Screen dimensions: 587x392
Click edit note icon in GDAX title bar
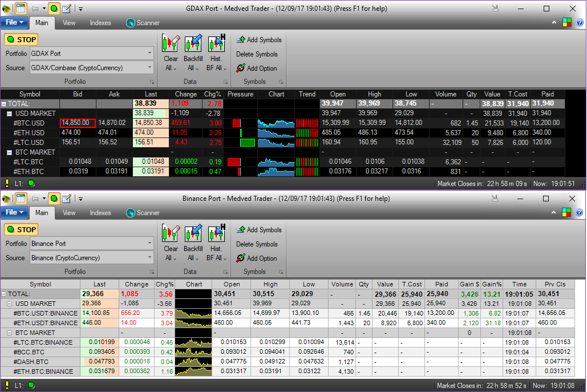[67, 8]
